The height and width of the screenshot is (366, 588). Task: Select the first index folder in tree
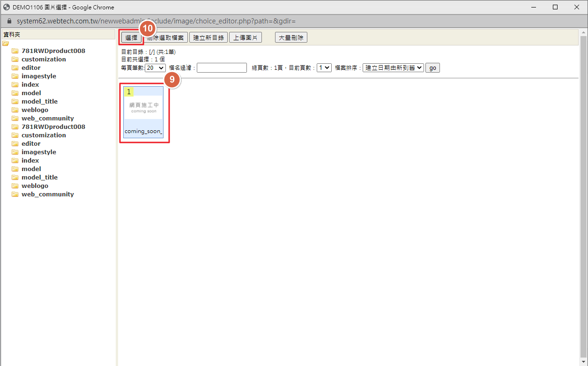tap(30, 85)
